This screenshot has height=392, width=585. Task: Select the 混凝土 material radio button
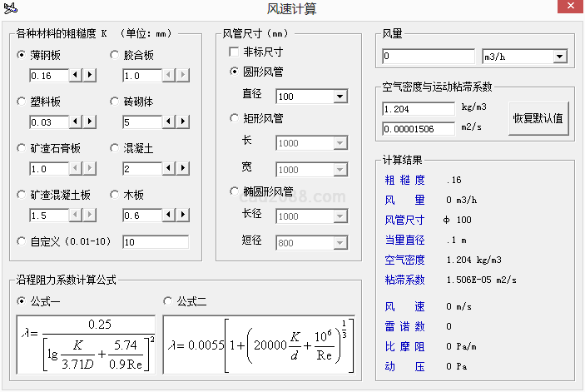pos(116,148)
